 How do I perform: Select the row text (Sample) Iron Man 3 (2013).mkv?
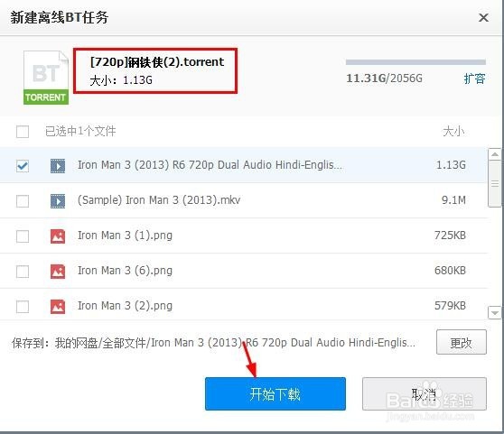point(159,200)
